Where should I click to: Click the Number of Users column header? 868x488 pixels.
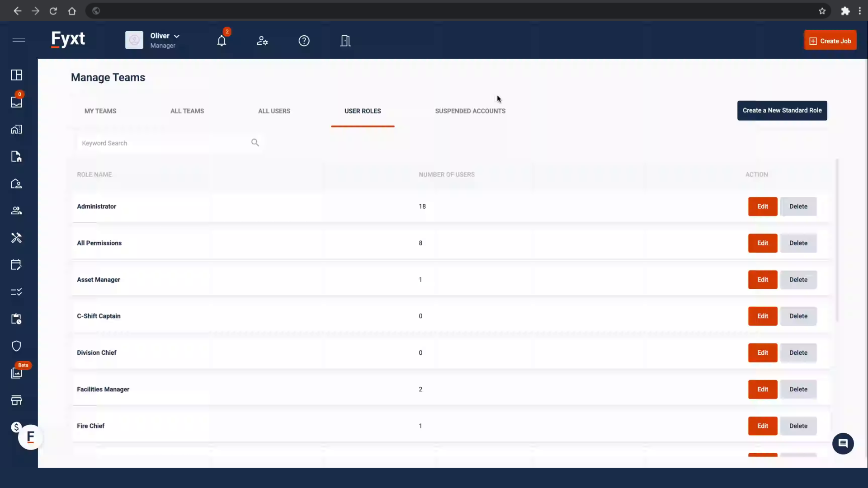(x=447, y=174)
